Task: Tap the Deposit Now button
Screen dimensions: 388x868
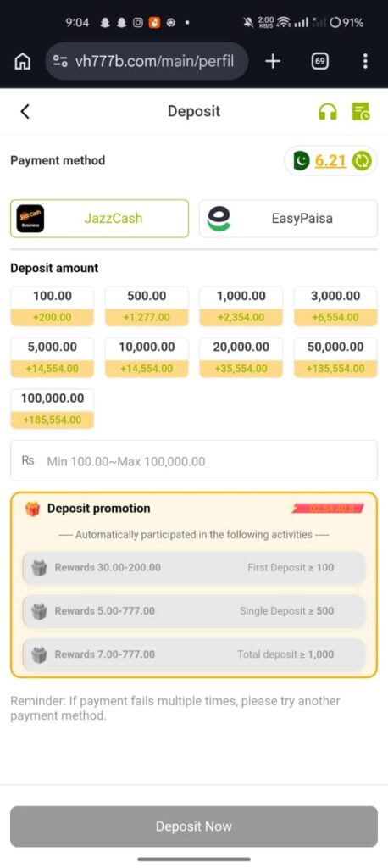Action: coord(194,826)
